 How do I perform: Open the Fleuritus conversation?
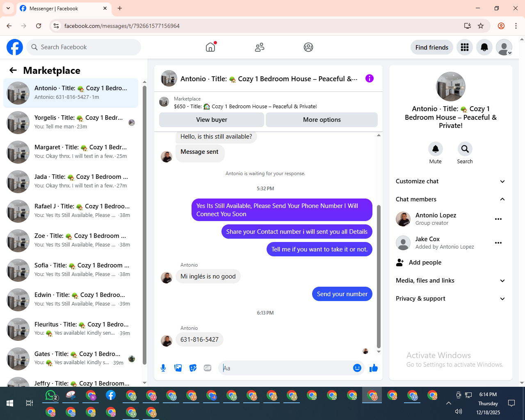(x=71, y=329)
